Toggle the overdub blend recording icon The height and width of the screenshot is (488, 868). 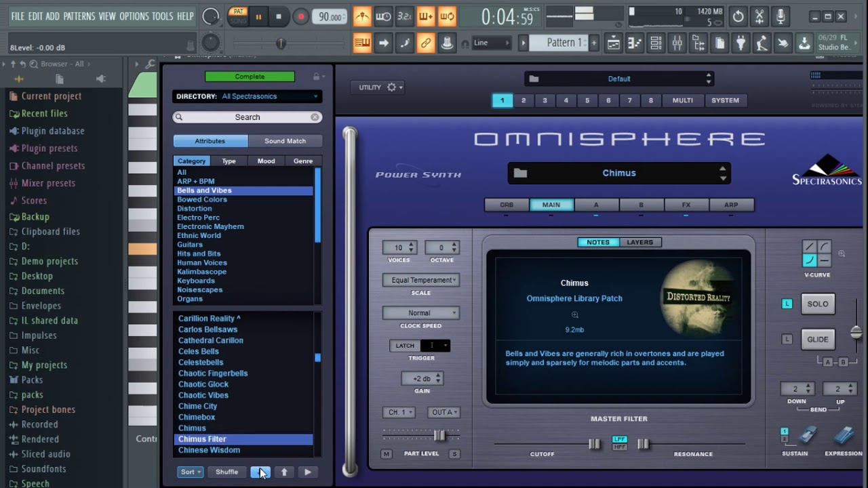tap(426, 16)
